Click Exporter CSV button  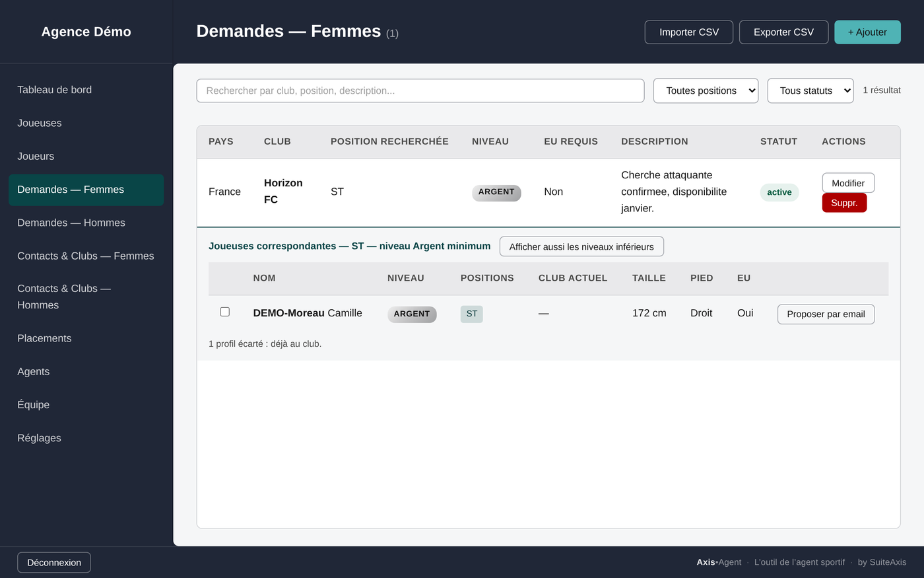coord(783,32)
